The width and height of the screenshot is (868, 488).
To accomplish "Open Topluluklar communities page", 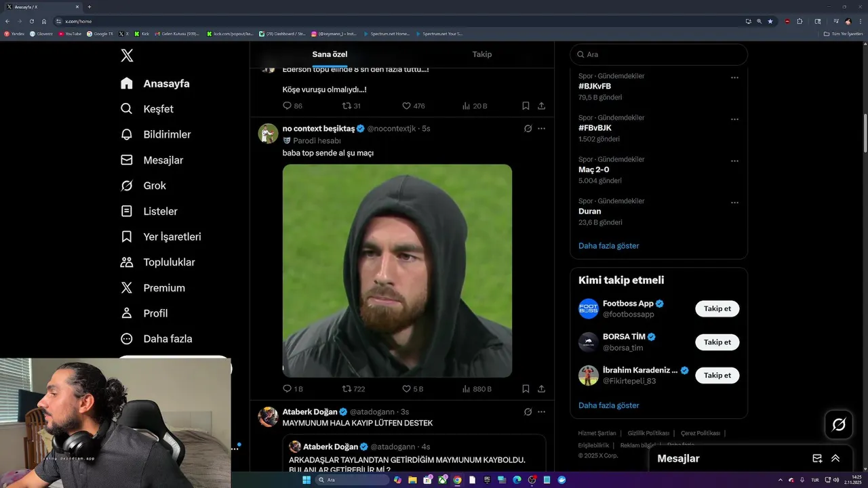I will click(157, 262).
